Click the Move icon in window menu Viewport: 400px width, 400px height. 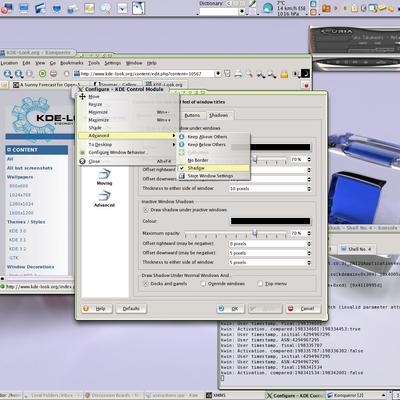82,96
